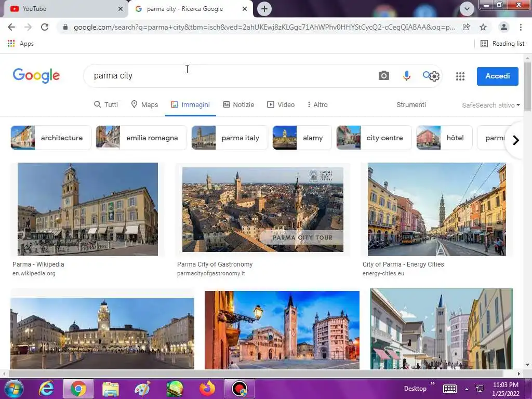This screenshot has width=532, height=399.
Task: Start voice search with the microphone icon
Action: tap(406, 76)
